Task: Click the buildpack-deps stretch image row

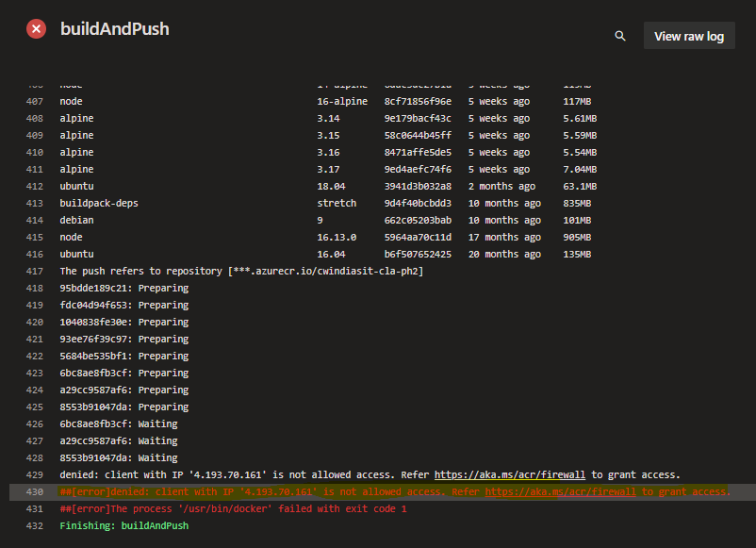Action: click(x=325, y=203)
